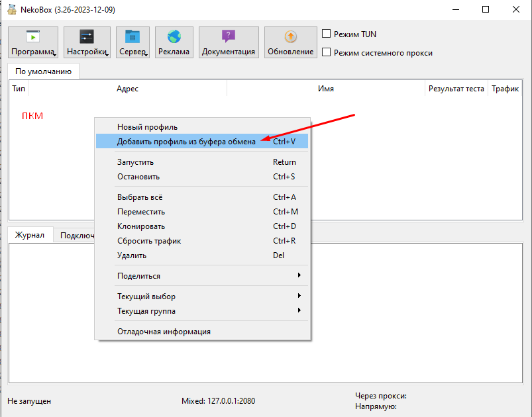Select Запустить in context menu

point(135,162)
